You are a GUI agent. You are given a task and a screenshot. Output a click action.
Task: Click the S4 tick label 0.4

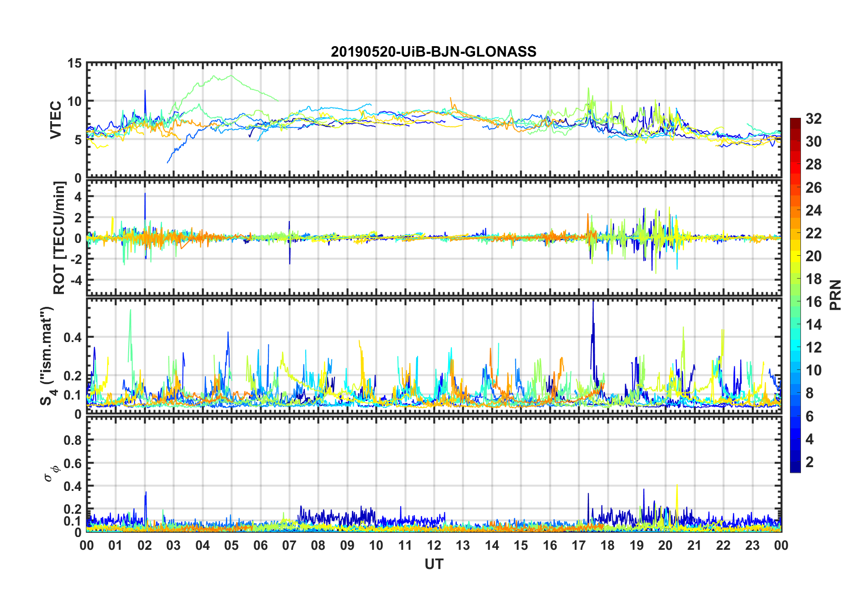[73, 338]
